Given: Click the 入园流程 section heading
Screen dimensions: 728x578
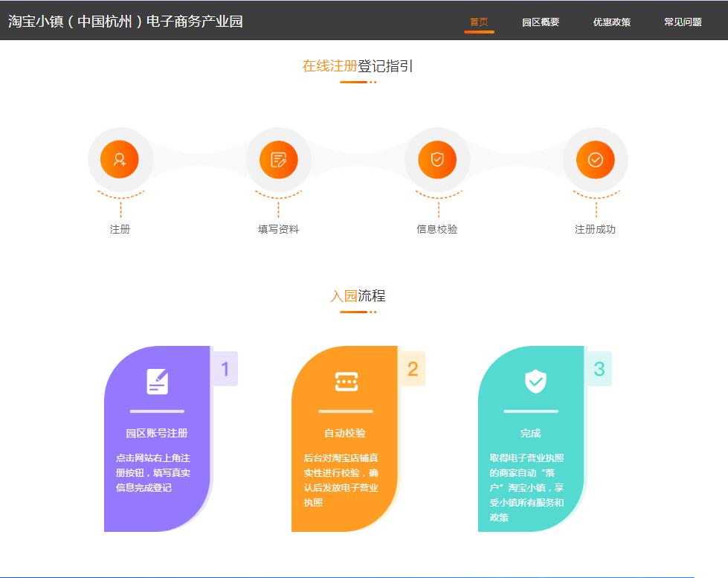Looking at the screenshot, I should pyautogui.click(x=358, y=296).
